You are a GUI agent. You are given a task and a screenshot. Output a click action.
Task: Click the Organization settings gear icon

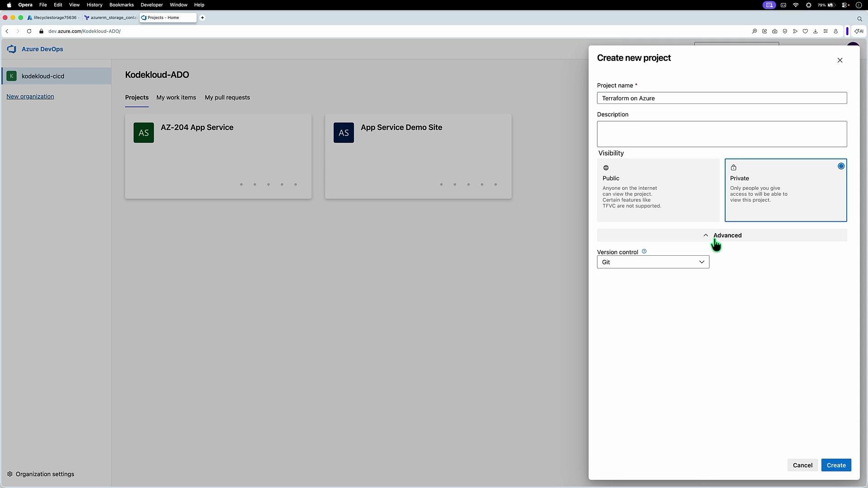(10, 474)
